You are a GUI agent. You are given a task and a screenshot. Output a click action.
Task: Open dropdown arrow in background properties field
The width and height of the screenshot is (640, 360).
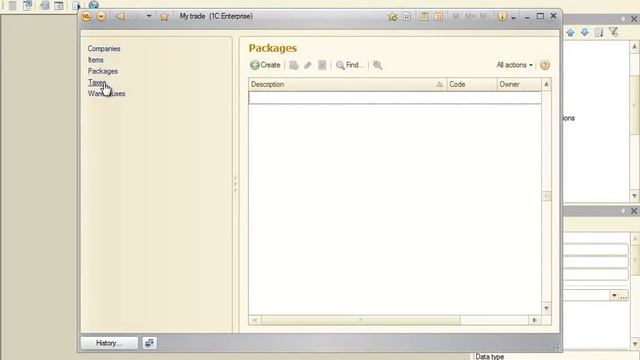(614, 296)
